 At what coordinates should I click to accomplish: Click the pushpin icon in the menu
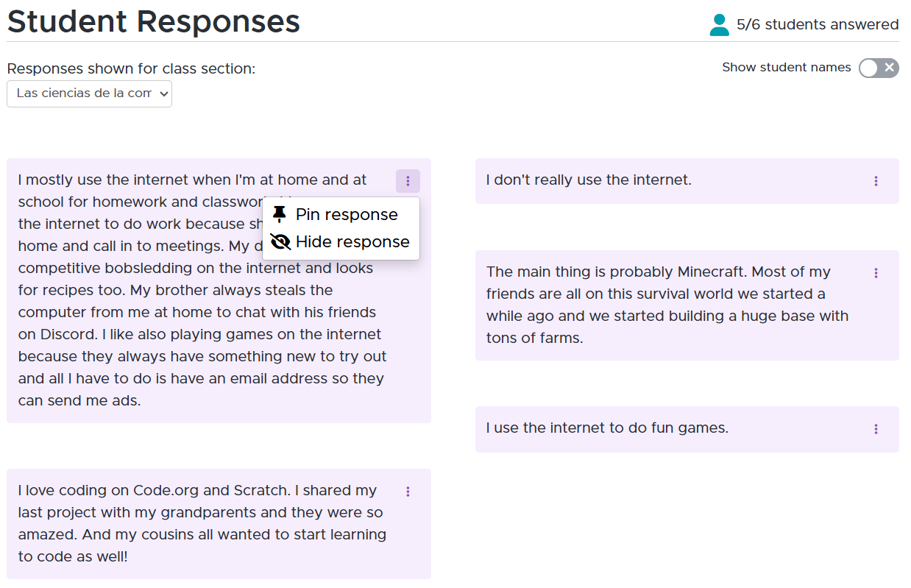coord(280,215)
